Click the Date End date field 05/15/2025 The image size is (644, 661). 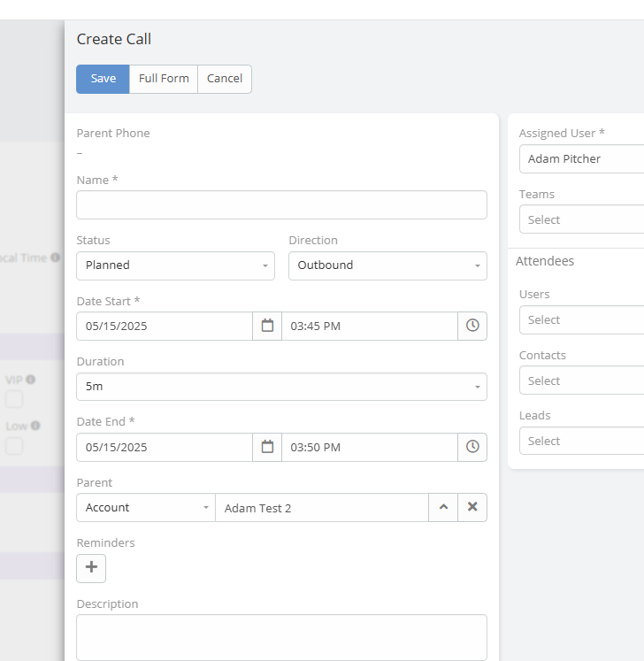tap(165, 447)
